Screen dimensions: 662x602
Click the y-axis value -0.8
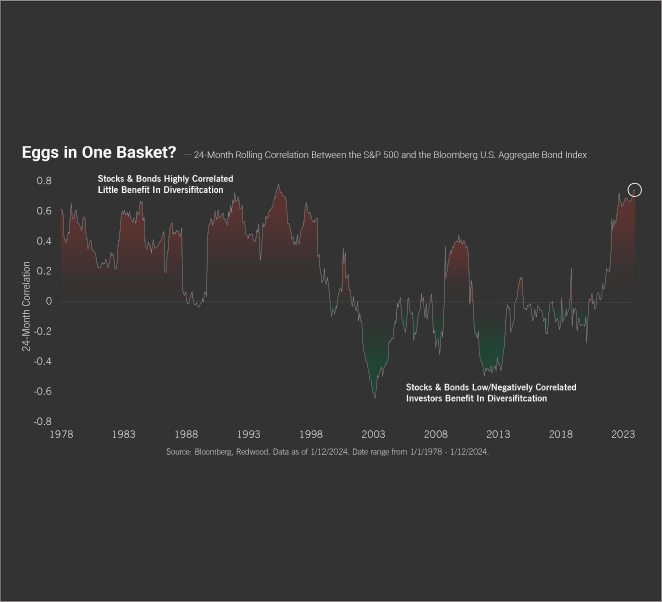pyautogui.click(x=42, y=421)
